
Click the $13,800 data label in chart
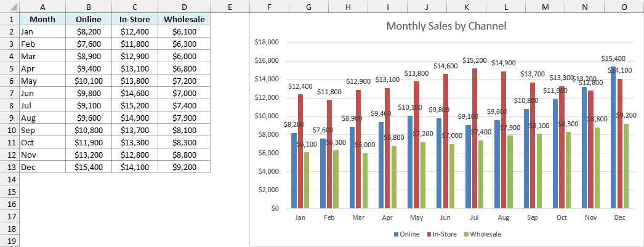click(416, 73)
